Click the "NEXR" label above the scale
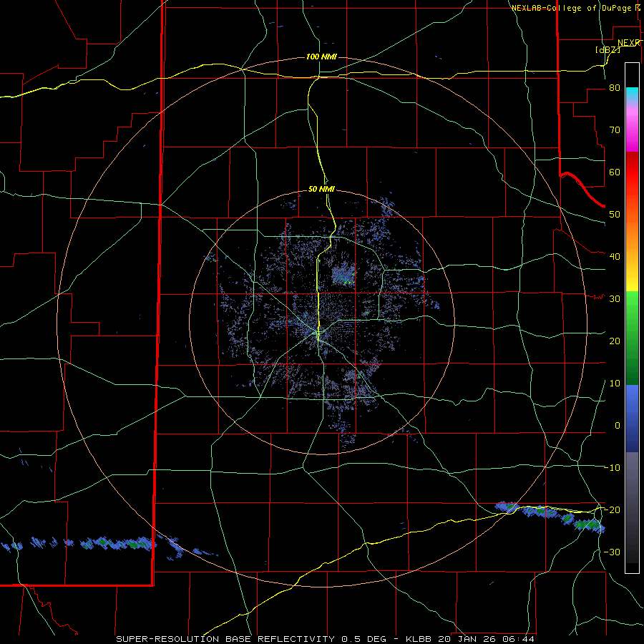Screen dimensions: 644x644 coord(629,43)
